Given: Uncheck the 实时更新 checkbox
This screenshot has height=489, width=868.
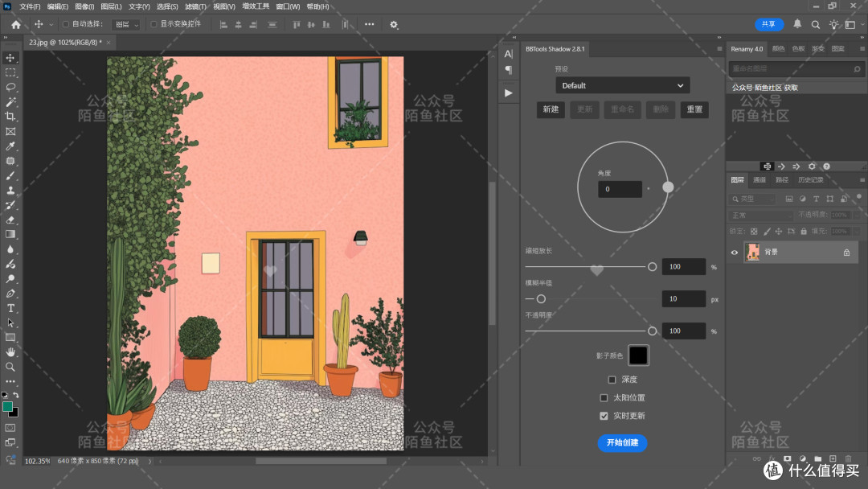Looking at the screenshot, I should click(604, 416).
